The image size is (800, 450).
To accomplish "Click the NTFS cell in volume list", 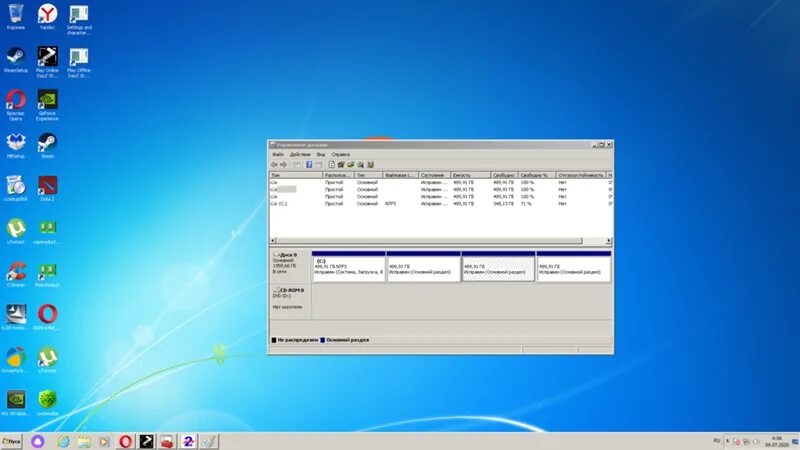I will (390, 204).
